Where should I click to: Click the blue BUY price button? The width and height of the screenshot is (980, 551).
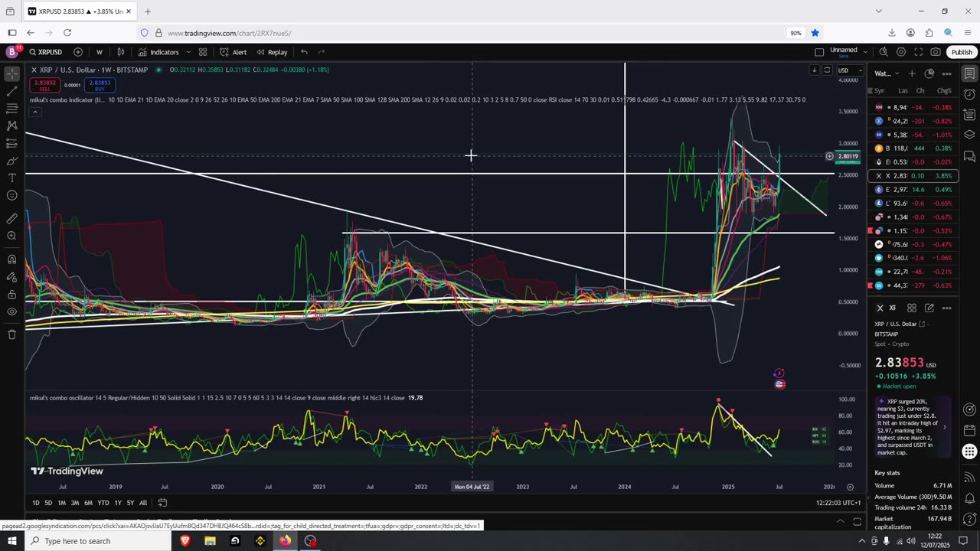point(100,85)
